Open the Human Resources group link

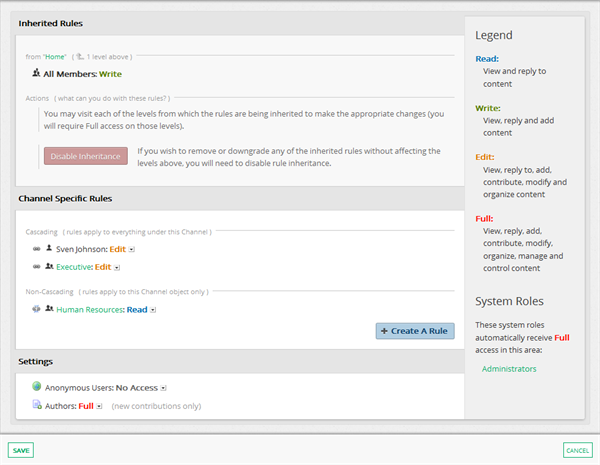[x=90, y=310]
